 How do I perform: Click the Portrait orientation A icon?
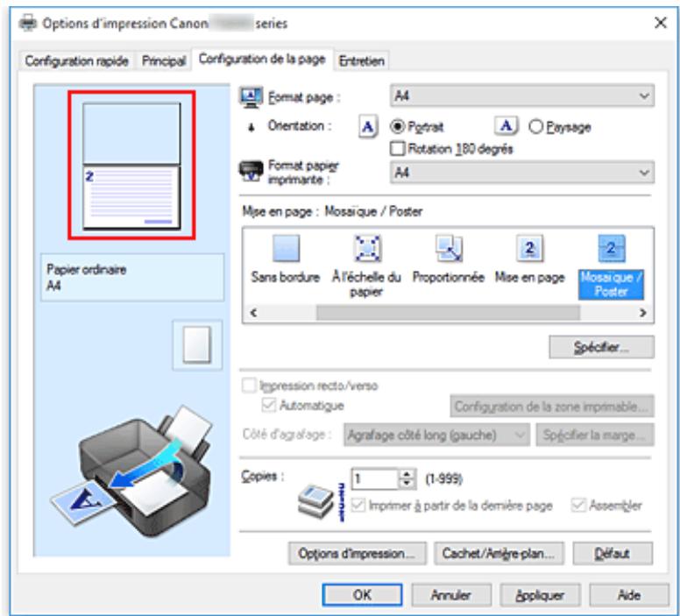368,127
